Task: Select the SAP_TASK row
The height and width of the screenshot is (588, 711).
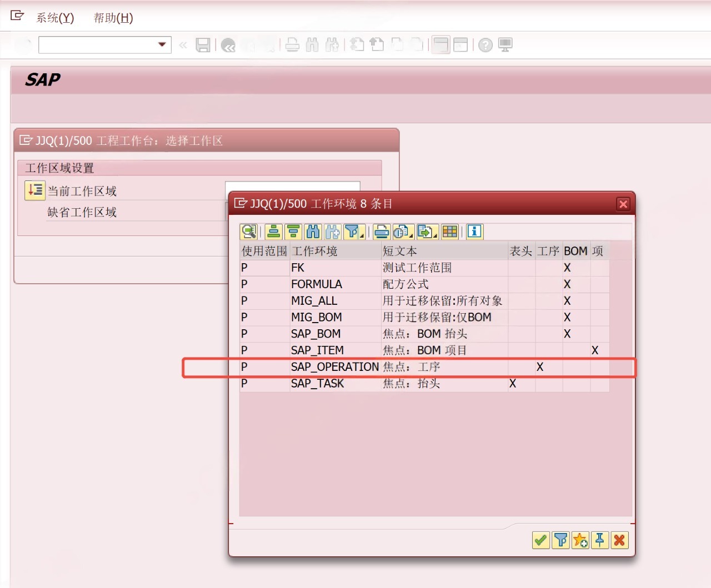Action: click(424, 384)
